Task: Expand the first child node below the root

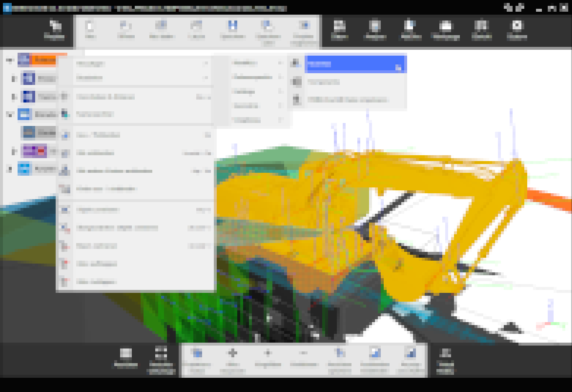Action: pyautogui.click(x=14, y=78)
